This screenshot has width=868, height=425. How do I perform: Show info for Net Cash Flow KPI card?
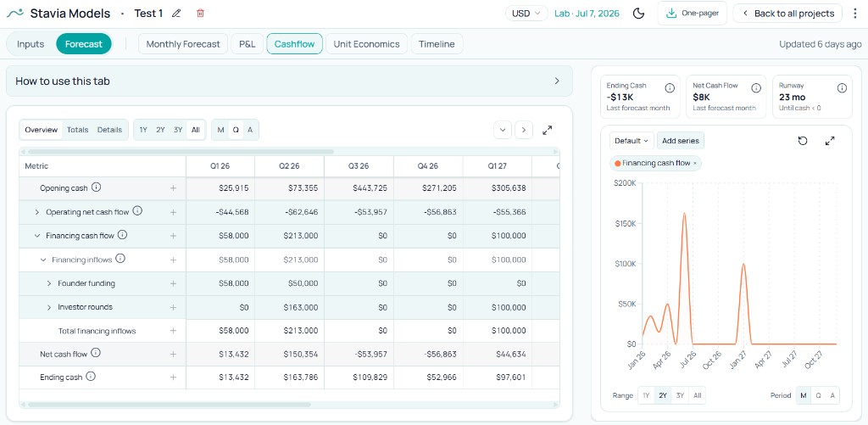(756, 88)
